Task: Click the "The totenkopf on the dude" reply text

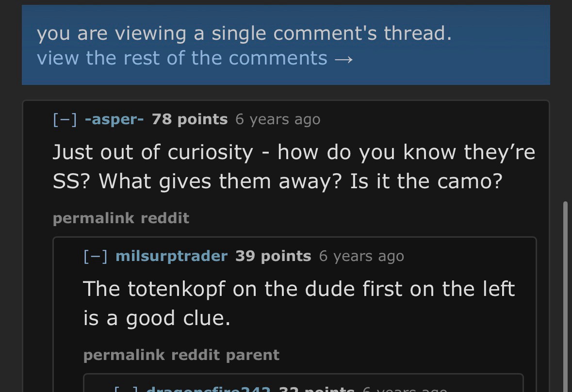Action: tap(298, 303)
